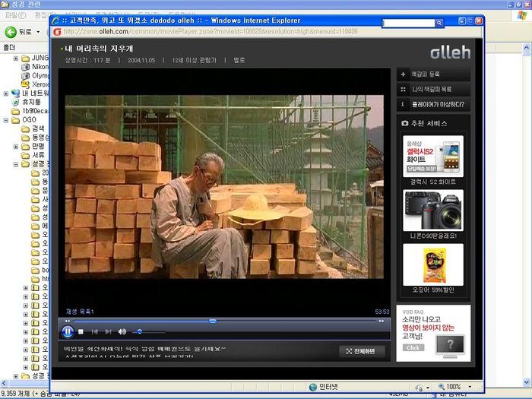Select the 휴지통 recycle bin
Image resolution: width=532 pixels, height=399 pixels.
[26, 102]
